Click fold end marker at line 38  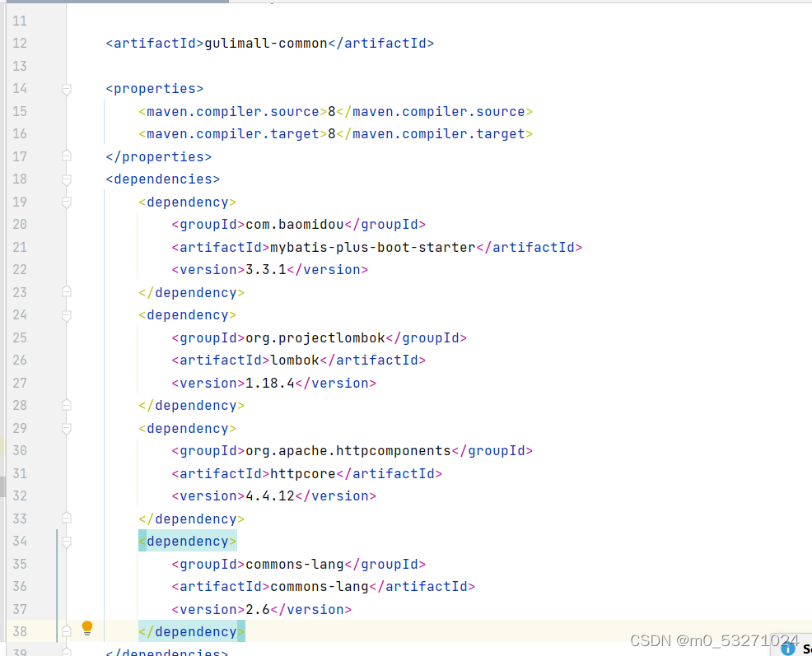66,630
